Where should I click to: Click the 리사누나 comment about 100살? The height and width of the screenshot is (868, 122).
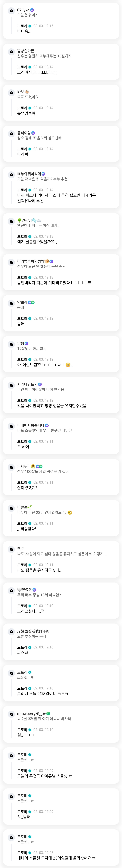[x=43, y=471]
